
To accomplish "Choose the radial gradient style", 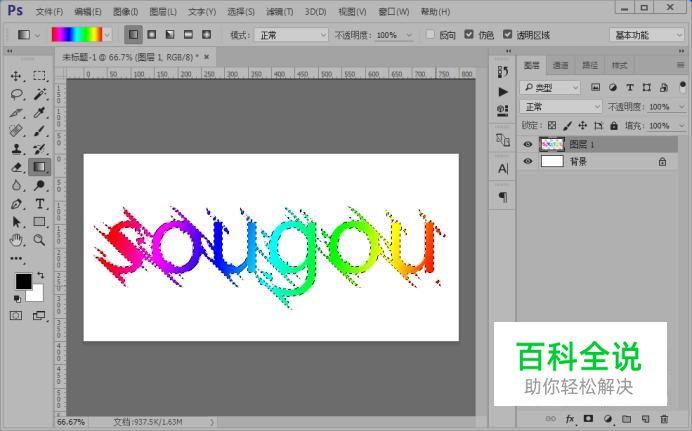I will pos(152,34).
